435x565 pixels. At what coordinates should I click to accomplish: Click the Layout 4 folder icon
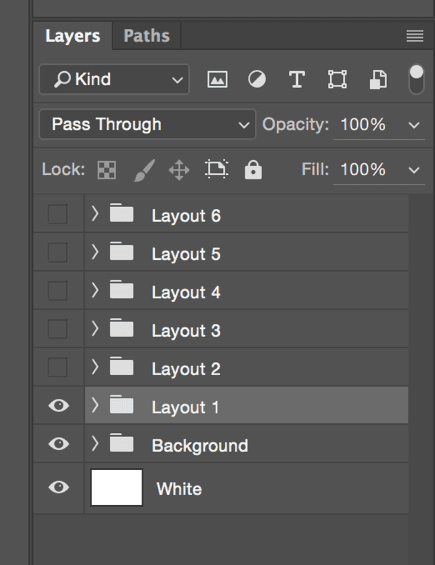121,289
